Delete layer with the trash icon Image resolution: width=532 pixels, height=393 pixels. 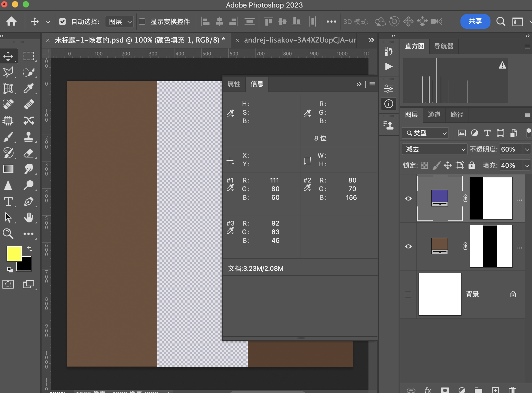click(x=512, y=390)
